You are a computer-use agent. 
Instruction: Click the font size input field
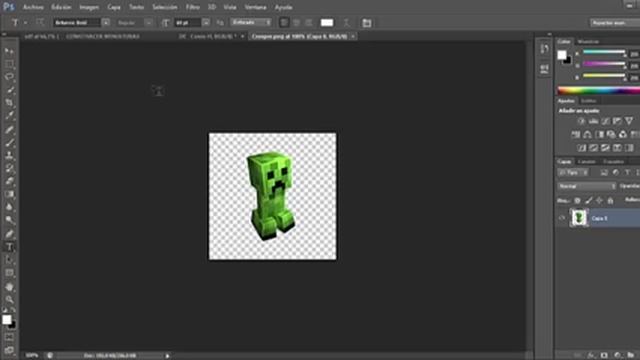pos(188,22)
